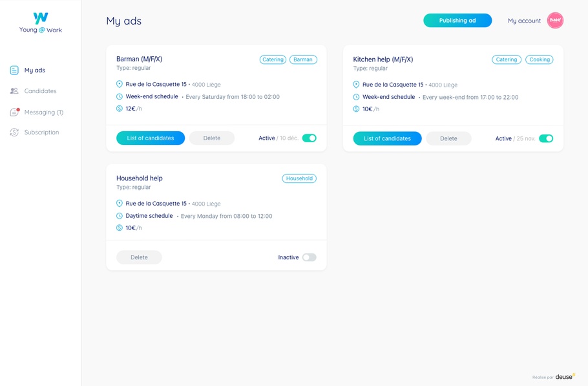Delete the Kitchen help ad
Image resolution: width=588 pixels, height=386 pixels.
[x=448, y=138]
